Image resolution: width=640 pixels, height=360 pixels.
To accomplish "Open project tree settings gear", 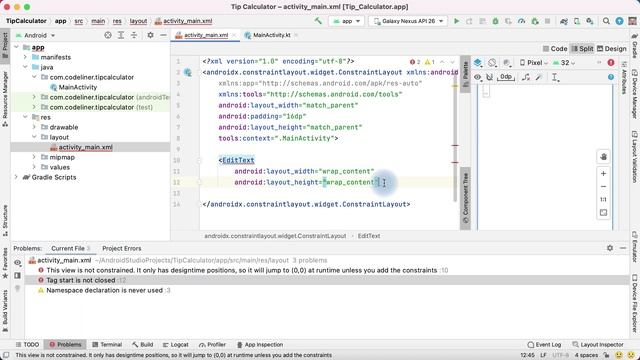I will tap(150, 35).
